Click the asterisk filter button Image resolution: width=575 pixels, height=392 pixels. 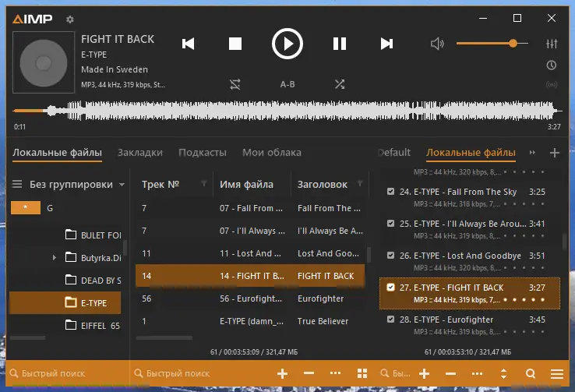tap(26, 207)
